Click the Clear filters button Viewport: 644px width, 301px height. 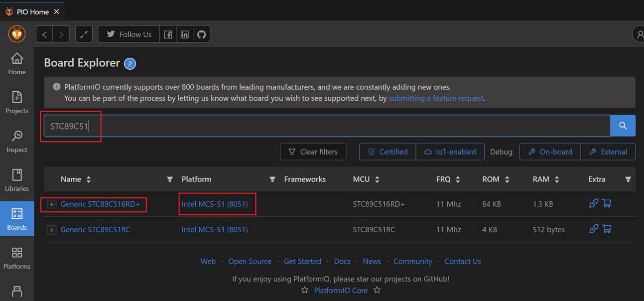(x=313, y=151)
